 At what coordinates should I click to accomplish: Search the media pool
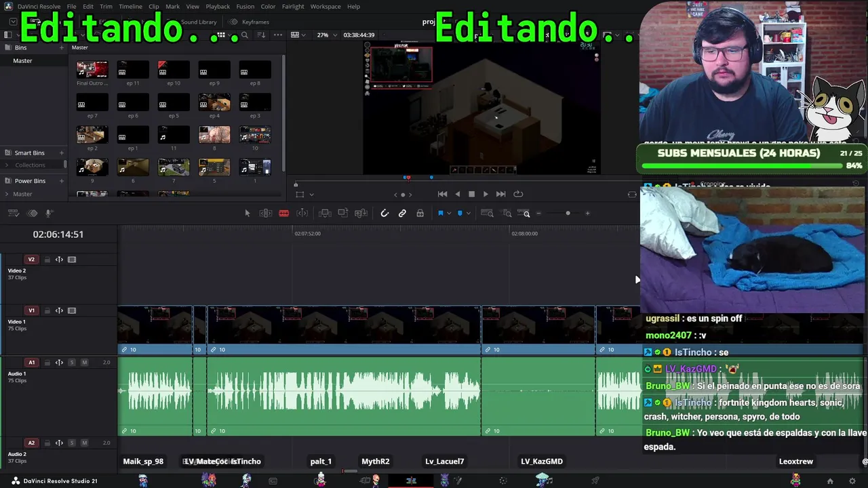[245, 35]
